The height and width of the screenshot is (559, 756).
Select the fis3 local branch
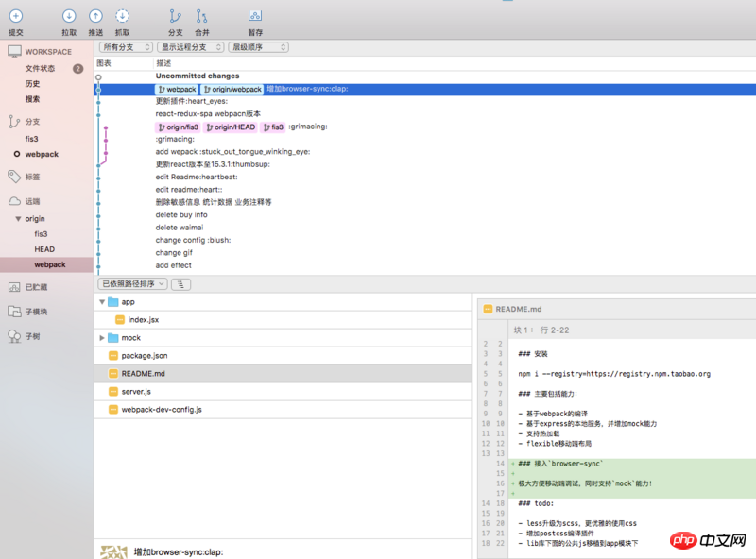tap(32, 139)
